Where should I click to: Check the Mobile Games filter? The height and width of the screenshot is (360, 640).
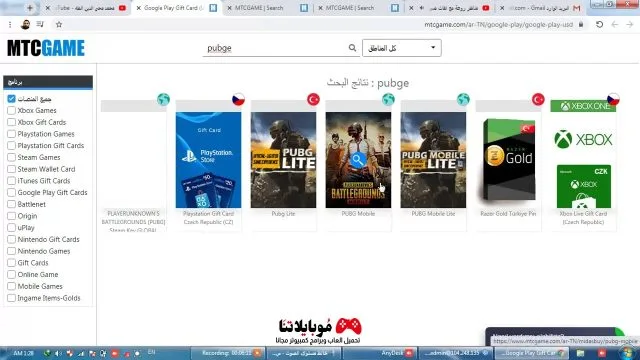coord(11,287)
